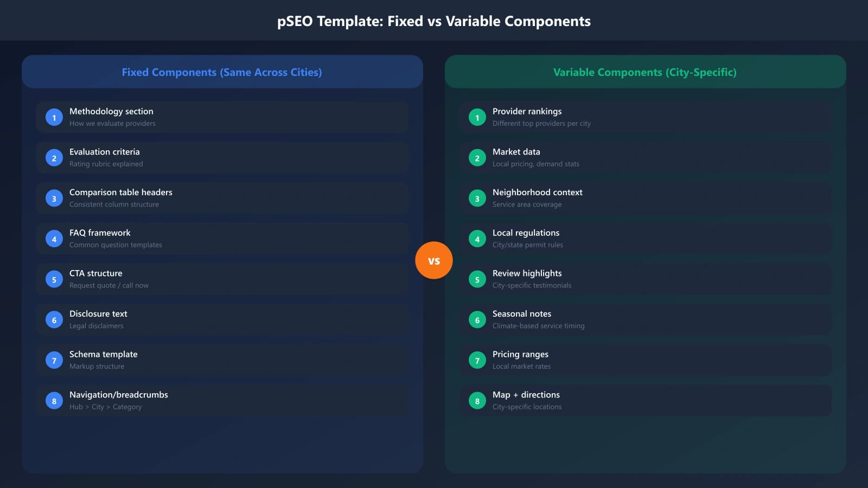Open the Methodology section row

(222, 117)
